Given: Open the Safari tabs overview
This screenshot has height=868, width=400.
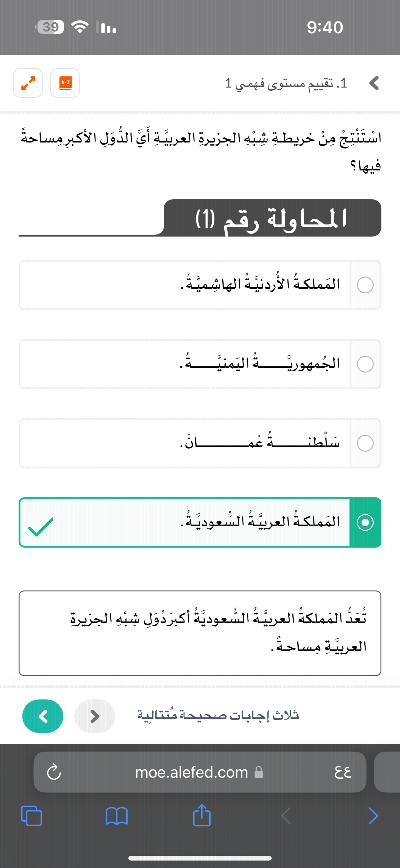Looking at the screenshot, I should pyautogui.click(x=32, y=816).
